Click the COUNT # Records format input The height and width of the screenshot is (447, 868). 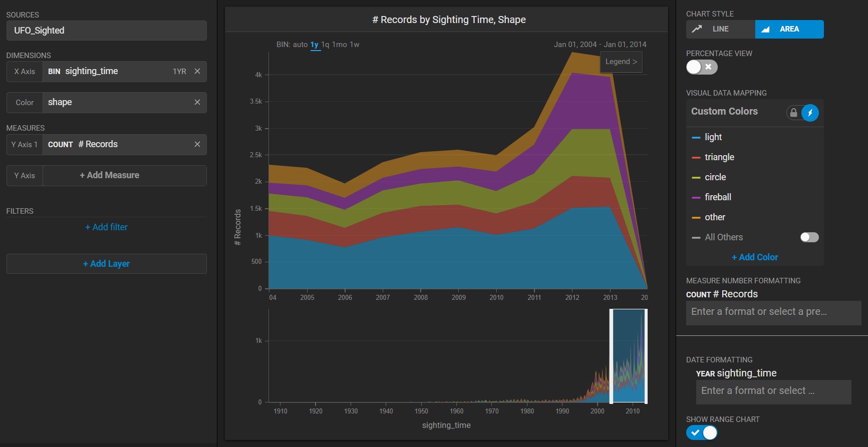pyautogui.click(x=773, y=312)
